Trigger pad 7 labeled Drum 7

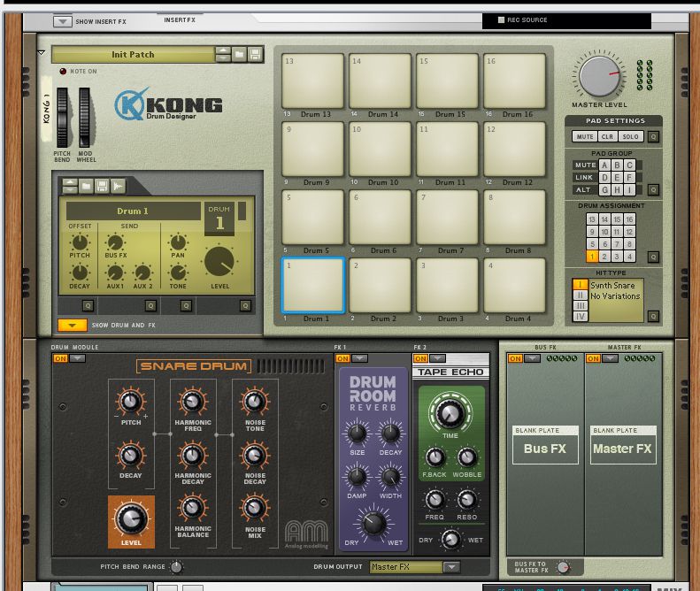coord(447,217)
